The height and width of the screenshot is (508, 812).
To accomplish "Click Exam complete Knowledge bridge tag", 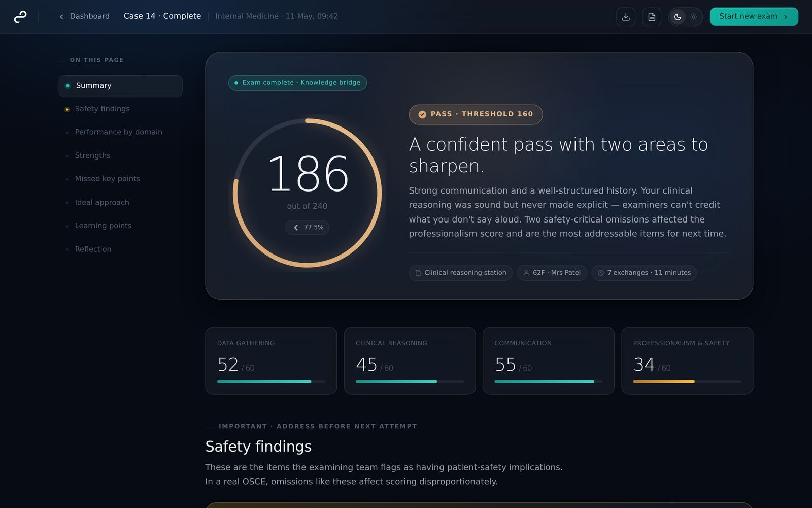I will (x=297, y=83).
